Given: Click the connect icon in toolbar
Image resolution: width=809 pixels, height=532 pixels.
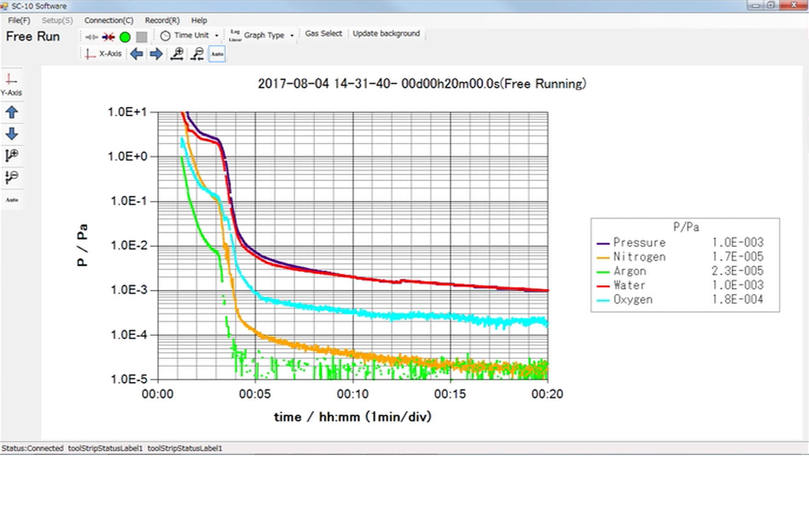Looking at the screenshot, I should [92, 37].
